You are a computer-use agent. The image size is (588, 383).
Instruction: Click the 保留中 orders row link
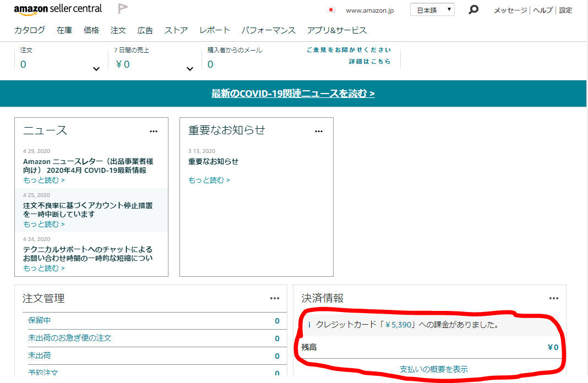[x=40, y=320]
